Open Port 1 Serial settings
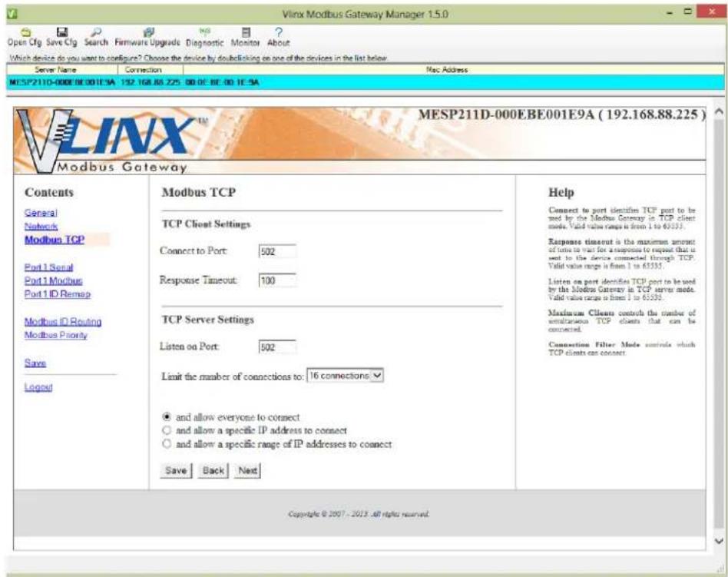 48,267
